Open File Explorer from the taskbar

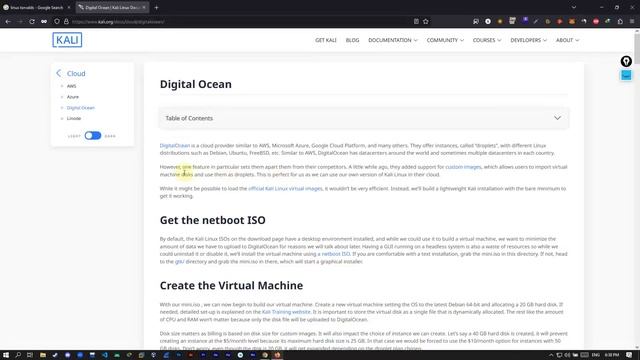(x=42, y=355)
